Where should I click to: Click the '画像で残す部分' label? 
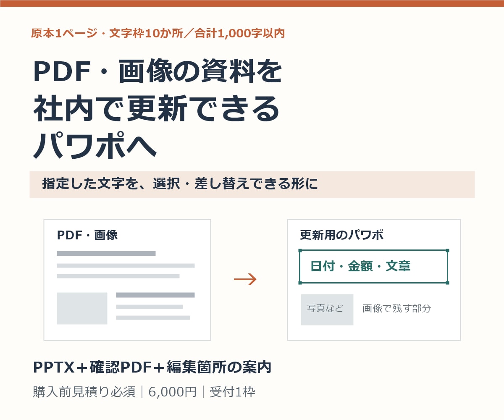[x=397, y=309]
